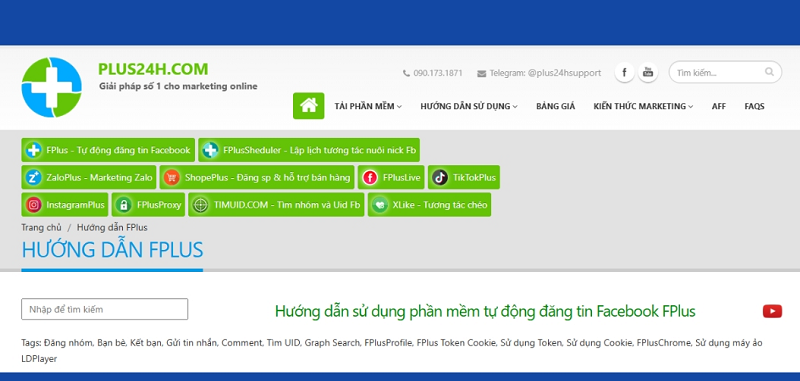The image size is (800, 381).
Task: Open ShopePlus - Đăng sp button
Action: click(x=257, y=177)
